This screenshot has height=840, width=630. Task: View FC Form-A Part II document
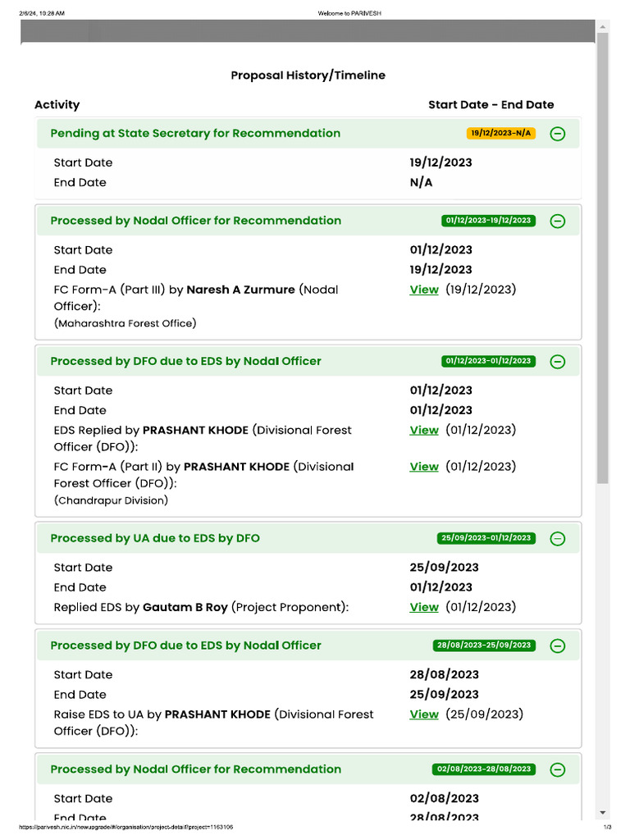[424, 467]
